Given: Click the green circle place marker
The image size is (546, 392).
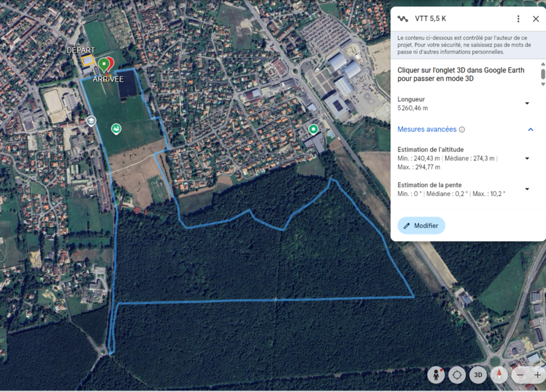Looking at the screenshot, I should [x=313, y=129].
